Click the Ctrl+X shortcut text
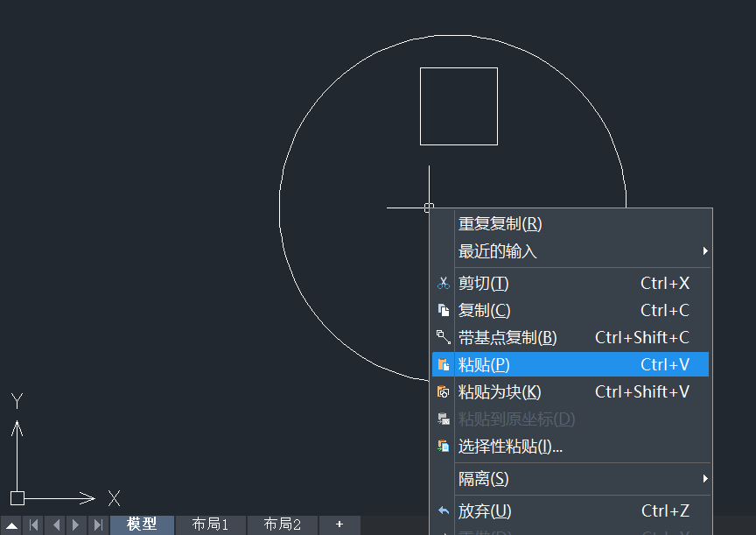The height and width of the screenshot is (535, 756). point(665,283)
